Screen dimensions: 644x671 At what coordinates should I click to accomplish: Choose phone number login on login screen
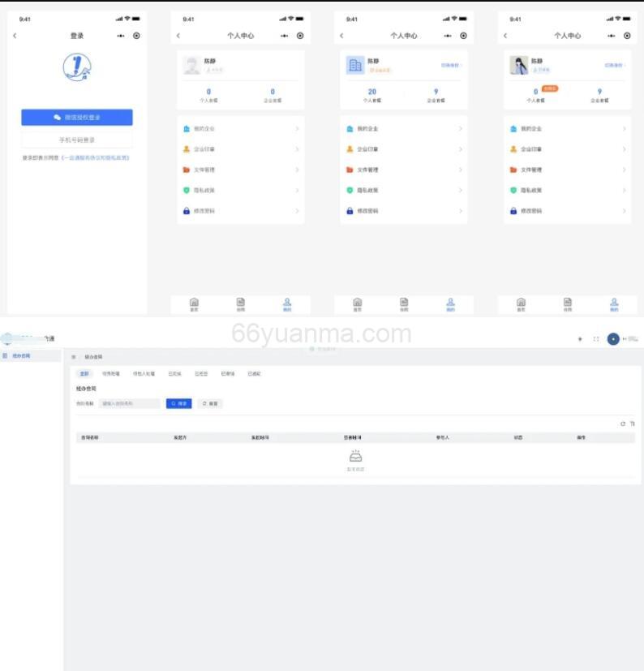77,140
